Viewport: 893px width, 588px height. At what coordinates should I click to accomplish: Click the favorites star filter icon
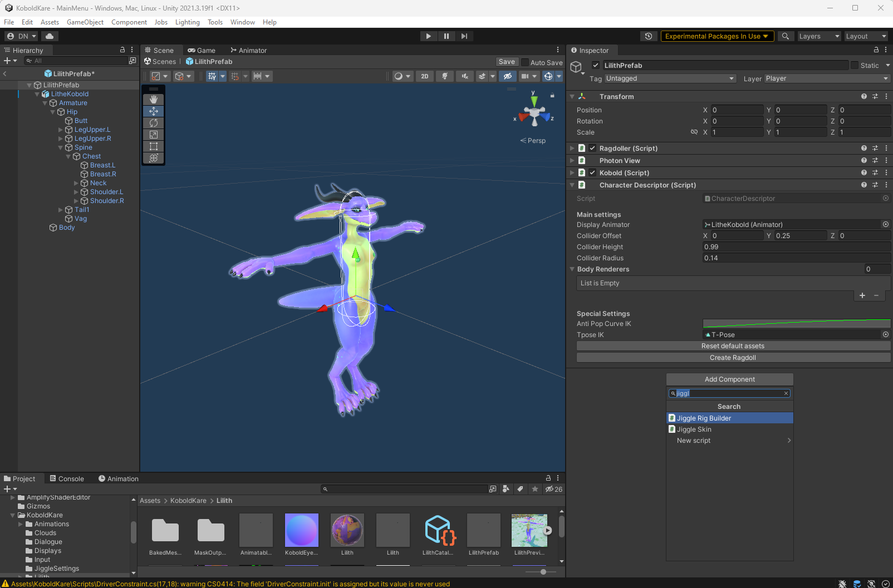tap(535, 489)
